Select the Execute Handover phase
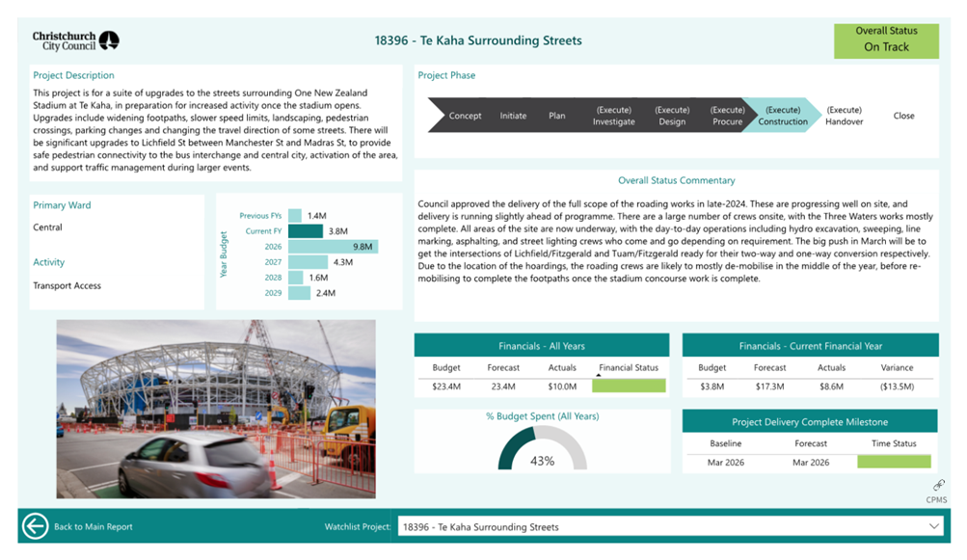 click(x=845, y=116)
